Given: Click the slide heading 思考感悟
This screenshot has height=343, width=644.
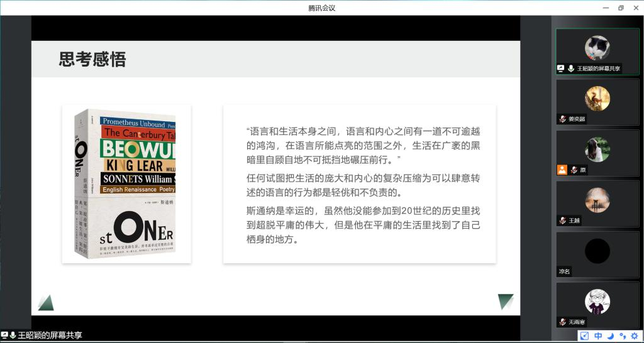Looking at the screenshot, I should coord(92,59).
